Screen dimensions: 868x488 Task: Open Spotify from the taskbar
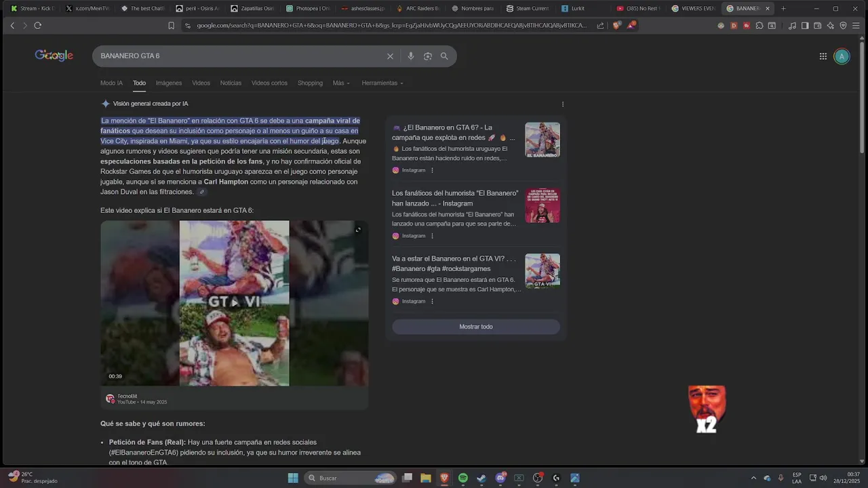click(x=463, y=478)
